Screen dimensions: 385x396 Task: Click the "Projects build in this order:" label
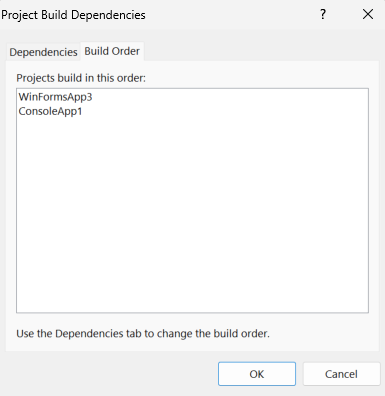coord(81,78)
